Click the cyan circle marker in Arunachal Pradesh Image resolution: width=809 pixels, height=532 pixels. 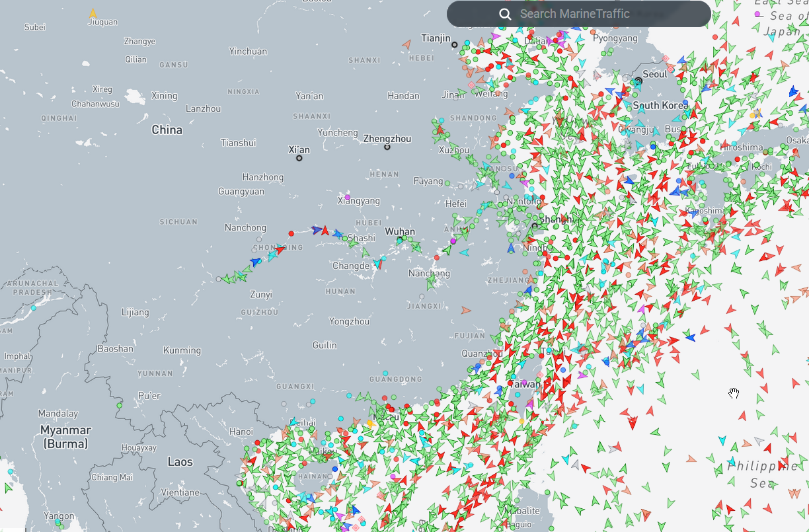point(34,308)
